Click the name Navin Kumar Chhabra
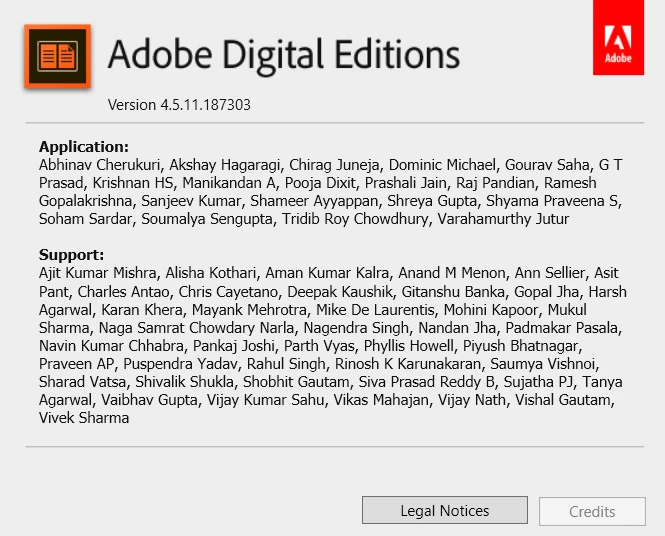 pos(111,346)
